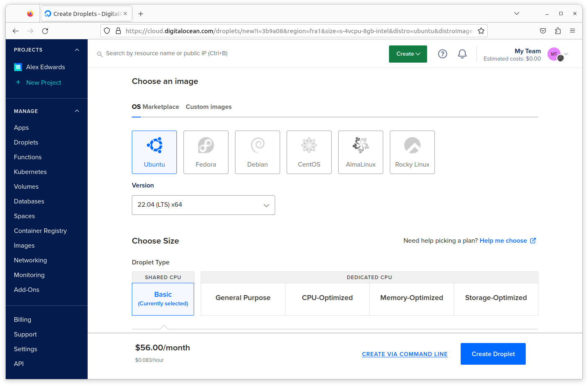Select the Fedora image icon
Image resolution: width=588 pixels, height=386 pixels.
206,146
